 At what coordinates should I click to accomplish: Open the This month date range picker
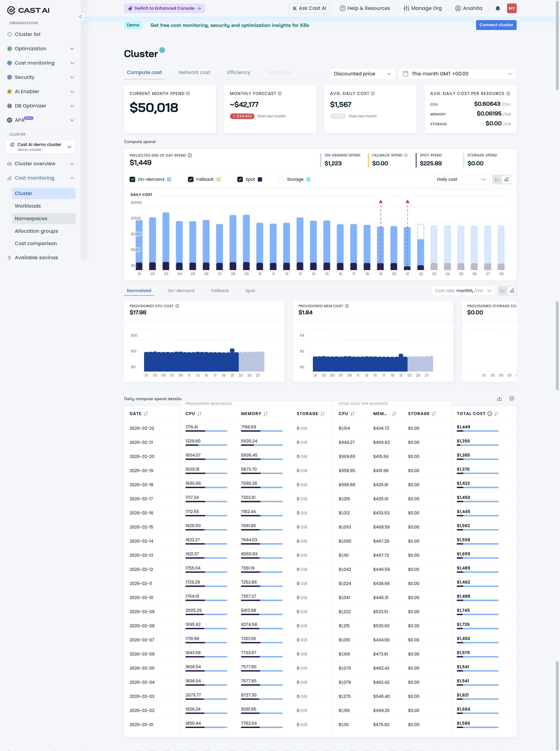tap(457, 73)
